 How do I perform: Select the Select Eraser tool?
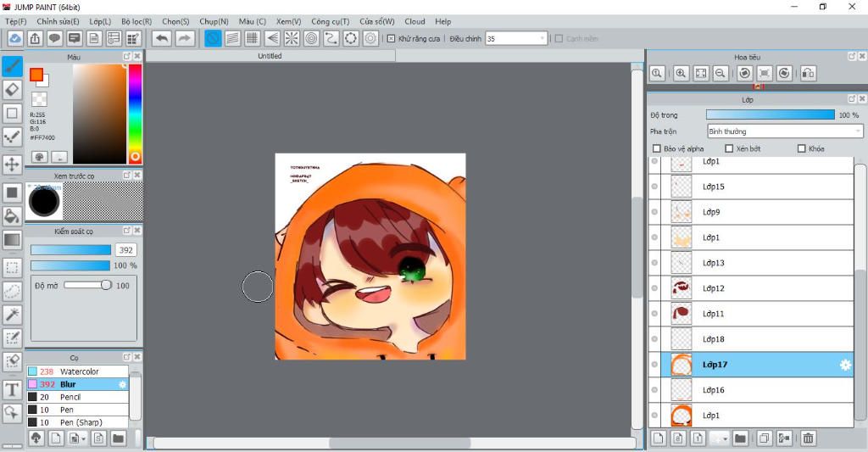[12, 361]
